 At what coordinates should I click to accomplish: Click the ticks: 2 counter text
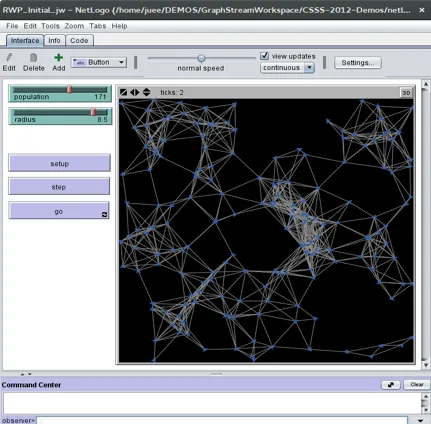172,92
